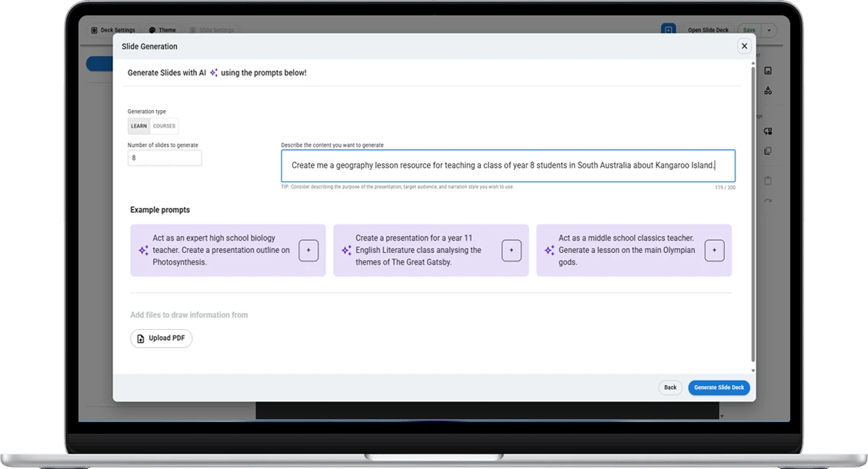Add the Great Gatsby example prompt
The image size is (868, 469).
(x=512, y=251)
